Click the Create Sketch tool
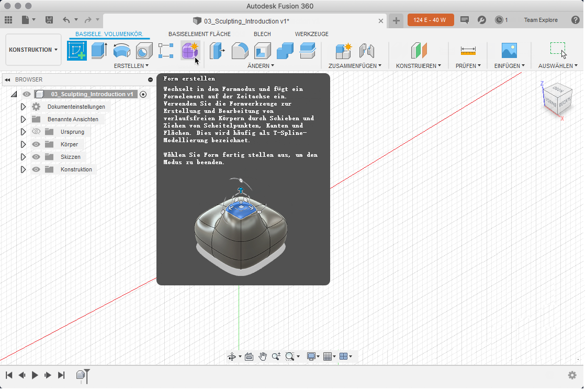 77,51
